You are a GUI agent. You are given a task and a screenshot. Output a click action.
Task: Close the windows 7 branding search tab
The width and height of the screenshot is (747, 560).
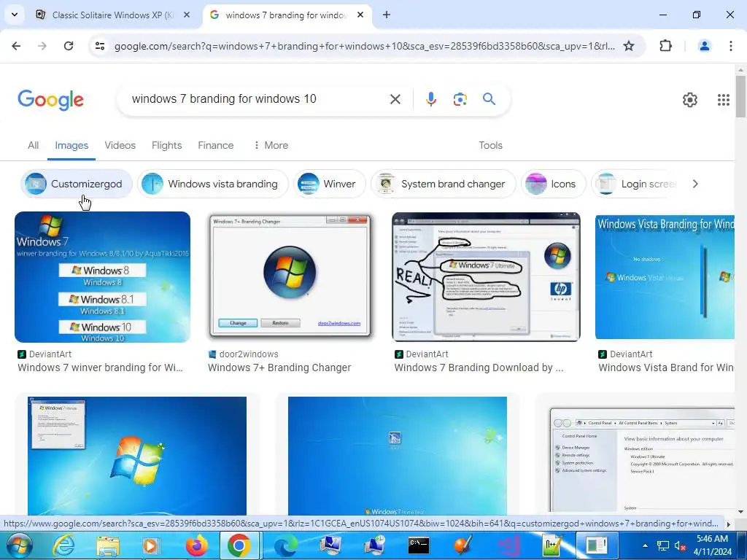tap(360, 15)
